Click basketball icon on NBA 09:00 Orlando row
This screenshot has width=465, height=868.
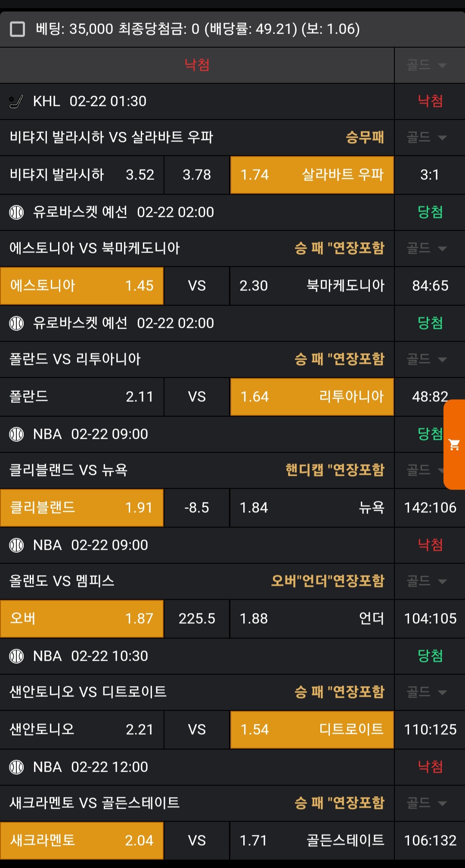point(16,545)
